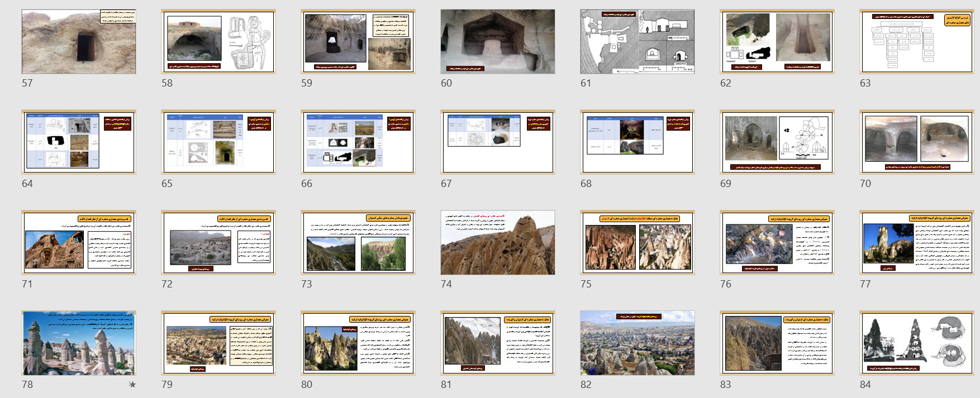Click the transition star icon under slide 78
The width and height of the screenshot is (980, 398).
[x=132, y=385]
